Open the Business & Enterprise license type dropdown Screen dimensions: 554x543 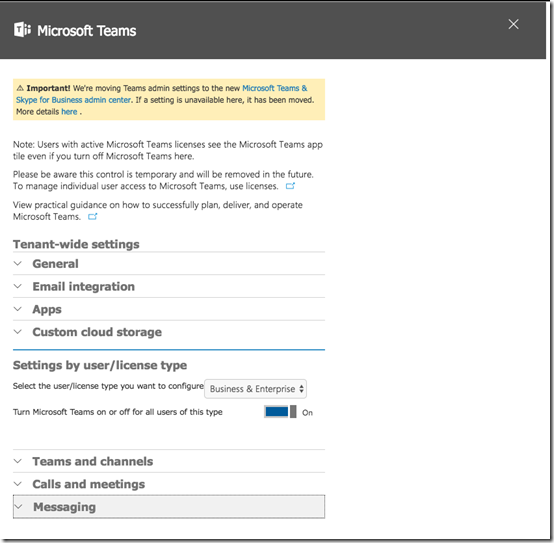pyautogui.click(x=255, y=389)
